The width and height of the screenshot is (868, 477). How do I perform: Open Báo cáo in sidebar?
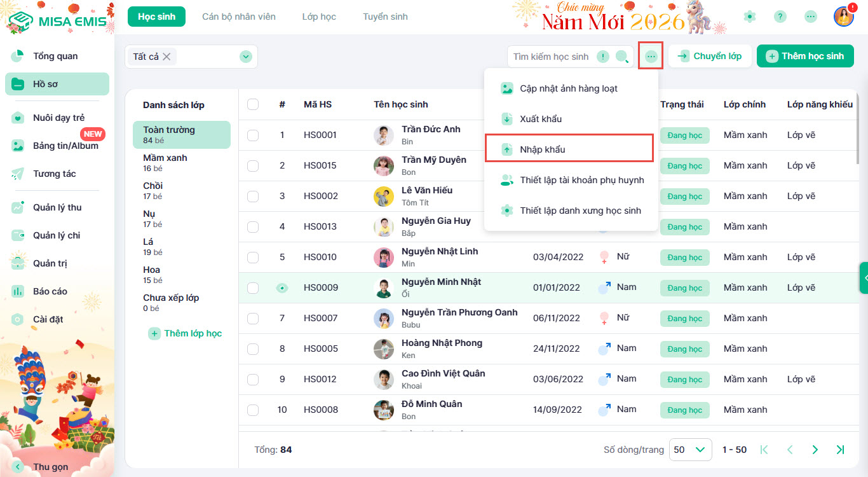[x=50, y=291]
